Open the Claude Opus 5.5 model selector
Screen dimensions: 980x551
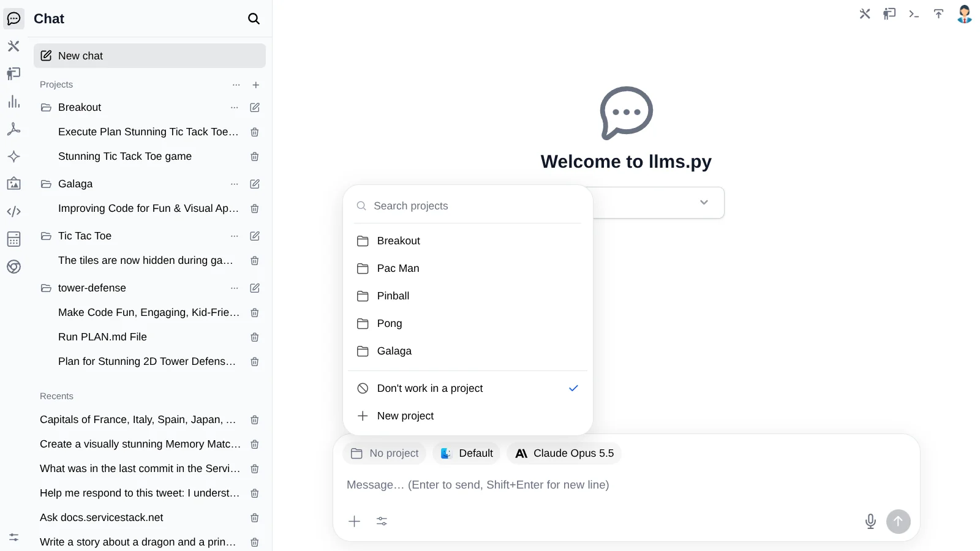(x=564, y=454)
